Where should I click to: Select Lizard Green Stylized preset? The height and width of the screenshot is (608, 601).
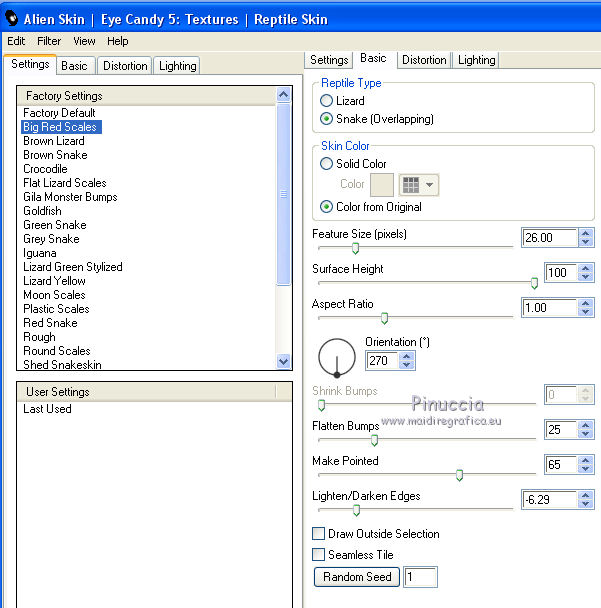73,267
